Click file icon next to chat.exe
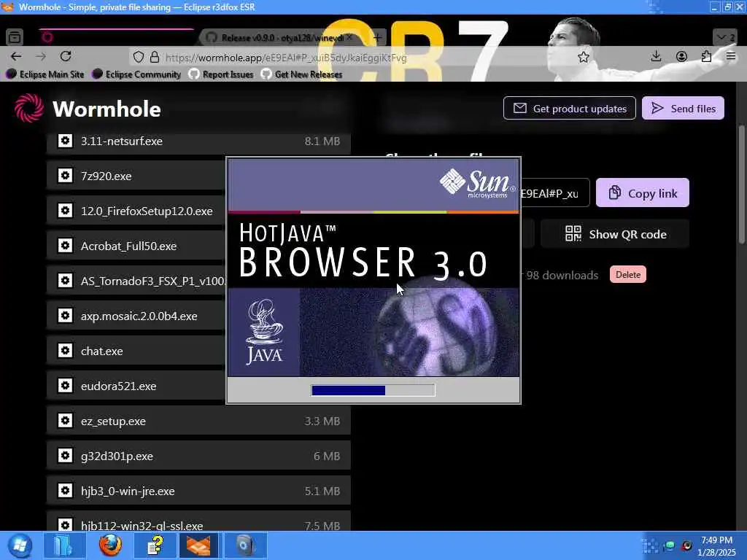The image size is (747, 560). point(65,351)
